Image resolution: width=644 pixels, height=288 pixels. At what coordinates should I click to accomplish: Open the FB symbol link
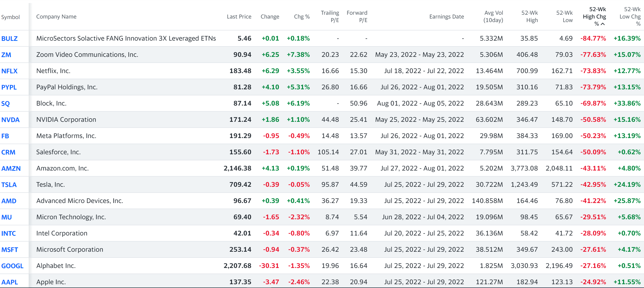tap(5, 136)
